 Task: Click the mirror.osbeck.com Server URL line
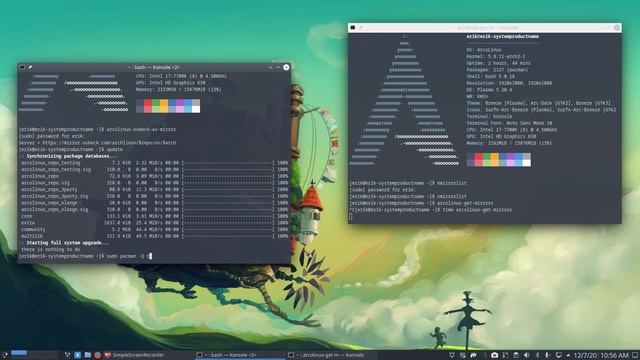pos(98,143)
